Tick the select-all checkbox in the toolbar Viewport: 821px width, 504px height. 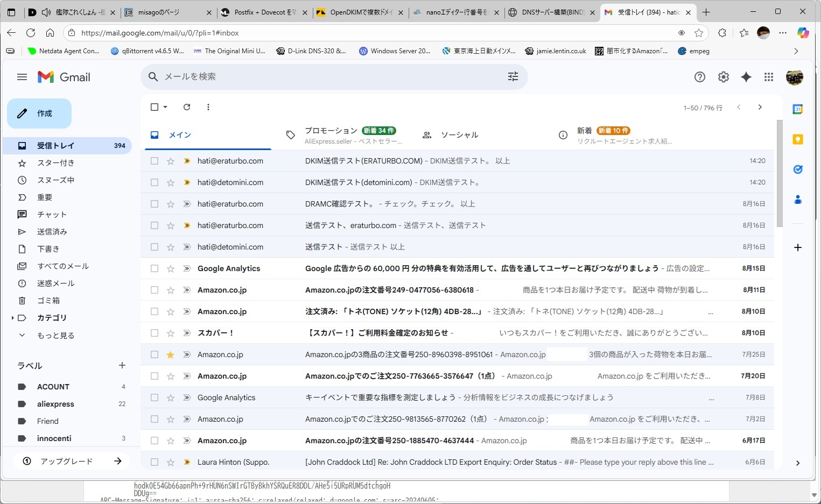pyautogui.click(x=155, y=107)
